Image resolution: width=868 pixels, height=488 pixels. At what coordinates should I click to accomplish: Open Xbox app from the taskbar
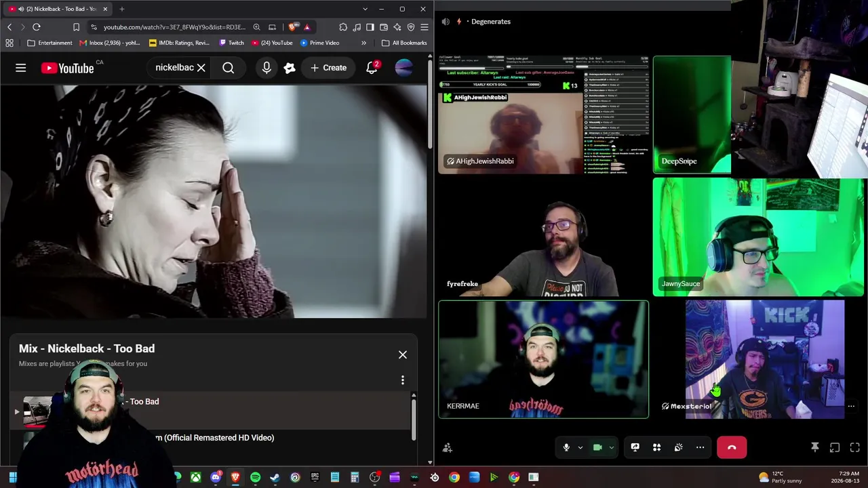pos(196,477)
